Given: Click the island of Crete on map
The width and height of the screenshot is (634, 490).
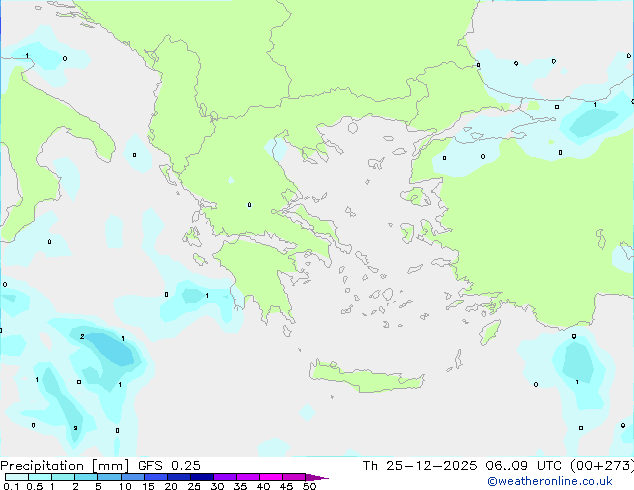Looking at the screenshot, I should pyautogui.click(x=366, y=377).
